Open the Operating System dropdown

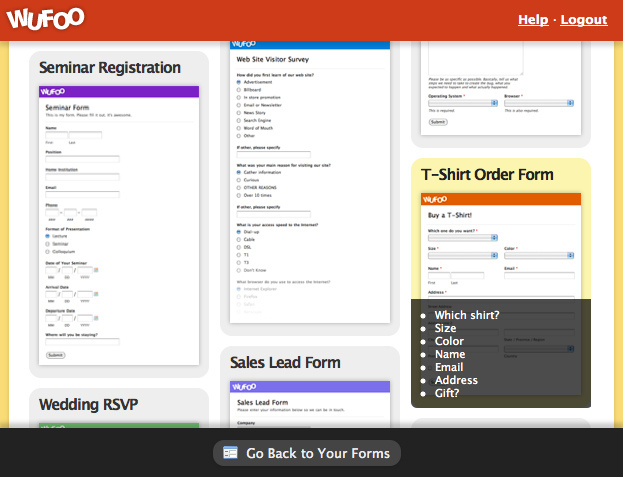click(463, 103)
